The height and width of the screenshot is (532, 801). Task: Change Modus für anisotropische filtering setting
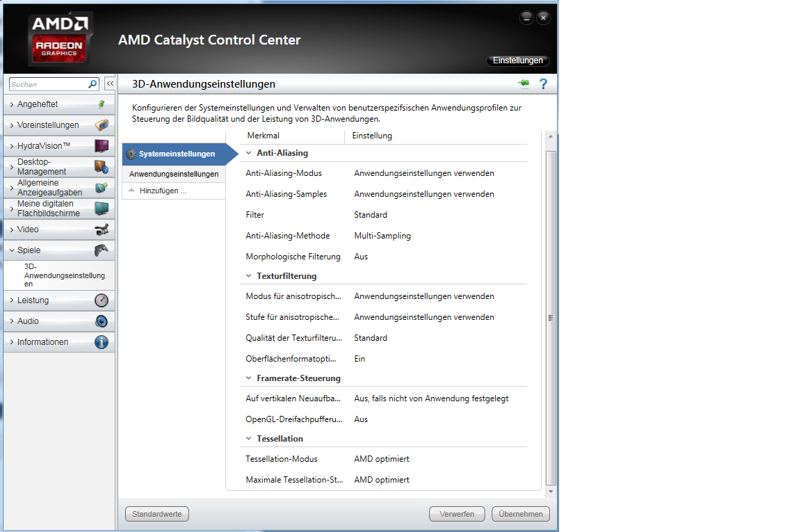click(424, 296)
